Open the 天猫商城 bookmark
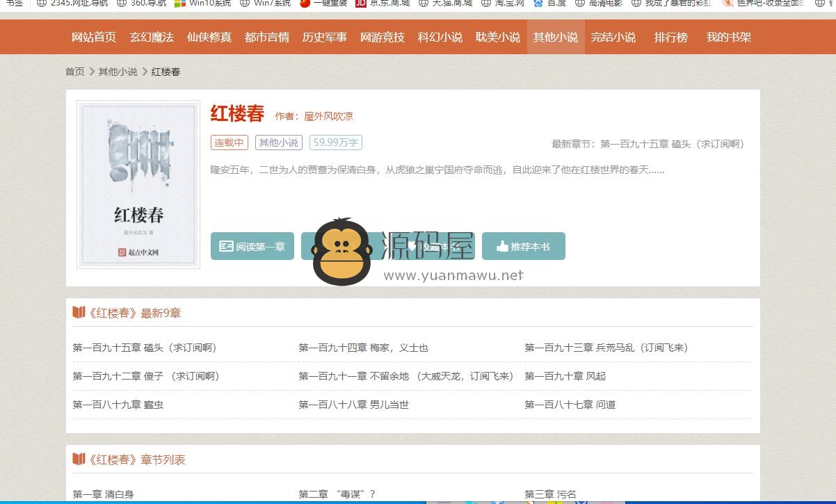The height and width of the screenshot is (504, 836). [445, 3]
